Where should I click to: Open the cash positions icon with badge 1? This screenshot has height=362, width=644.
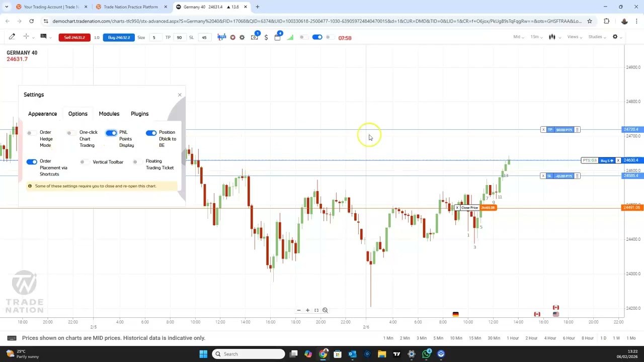click(255, 37)
